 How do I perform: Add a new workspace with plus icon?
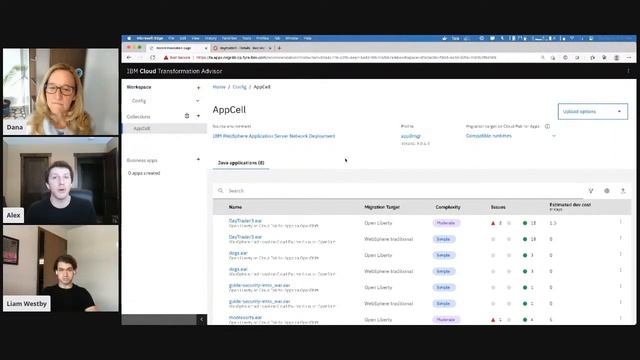pos(198,87)
